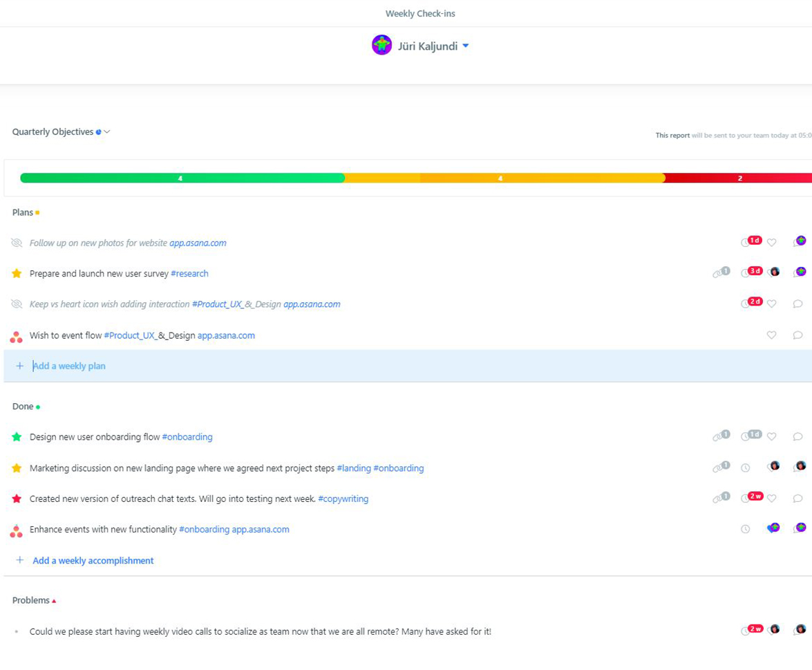Open comments on 'Keep vs heart icon' plan
The image size is (812, 670).
point(797,304)
